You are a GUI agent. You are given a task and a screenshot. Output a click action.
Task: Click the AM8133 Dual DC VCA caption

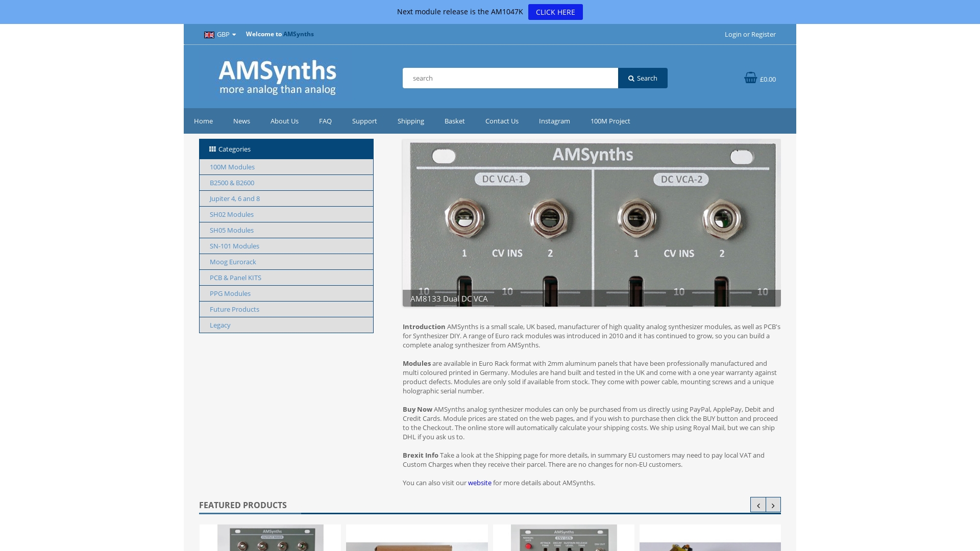[x=449, y=299]
